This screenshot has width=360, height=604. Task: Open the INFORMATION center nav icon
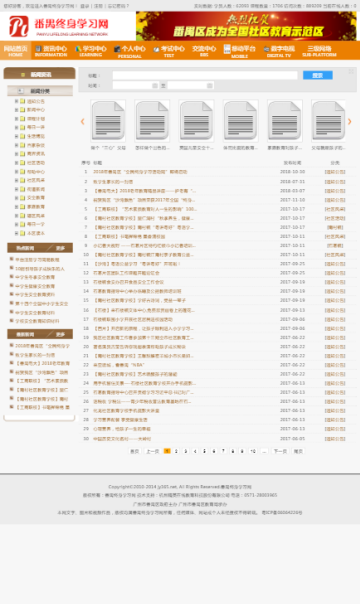[38, 49]
